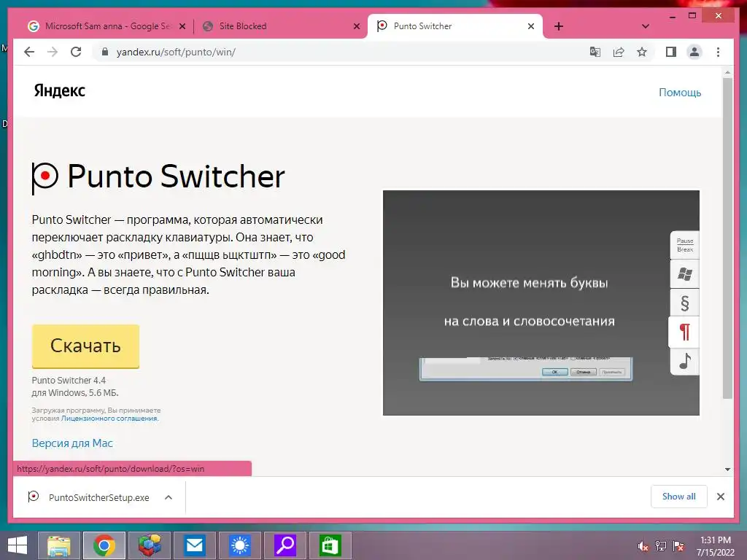Select the section sign feature tab
747x560 pixels.
pos(684,303)
